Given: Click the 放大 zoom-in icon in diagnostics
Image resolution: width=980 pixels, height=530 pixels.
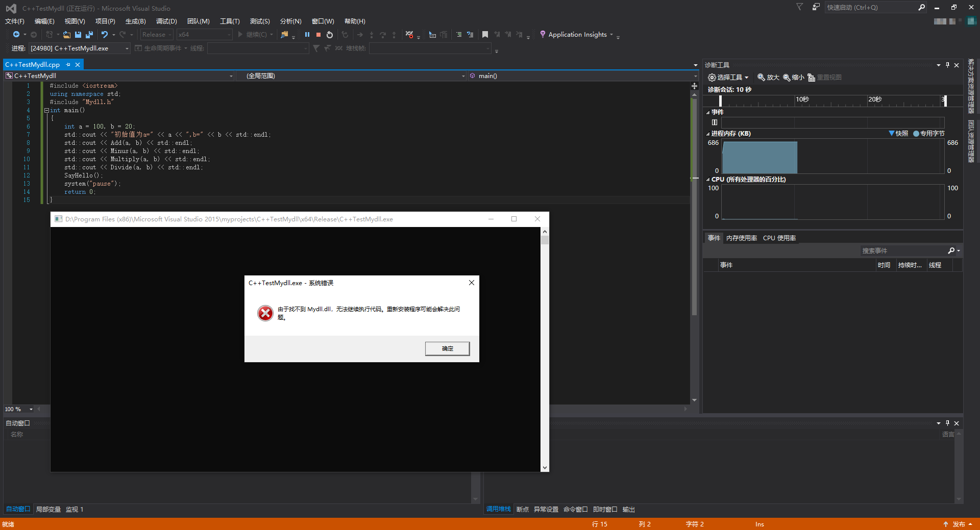Looking at the screenshot, I should pos(768,77).
